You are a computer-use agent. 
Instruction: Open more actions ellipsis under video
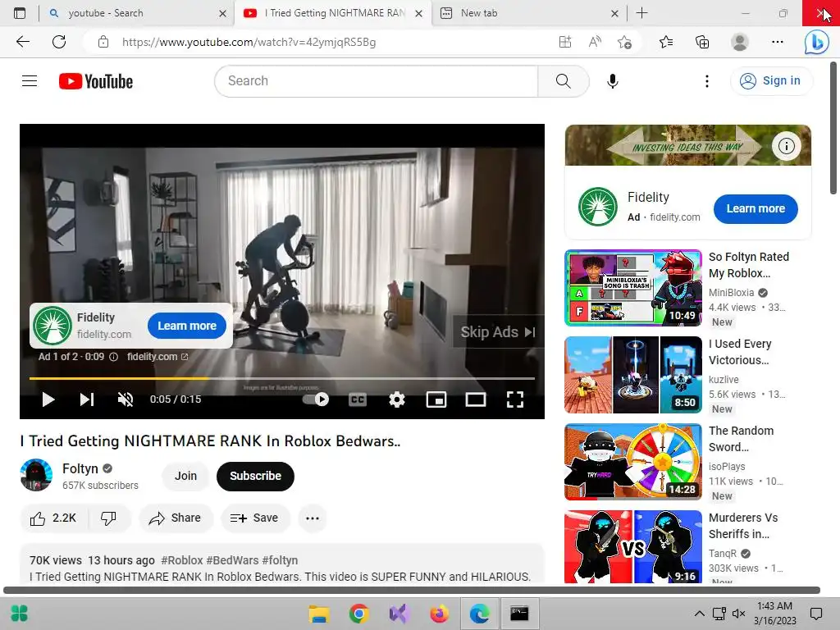click(313, 518)
